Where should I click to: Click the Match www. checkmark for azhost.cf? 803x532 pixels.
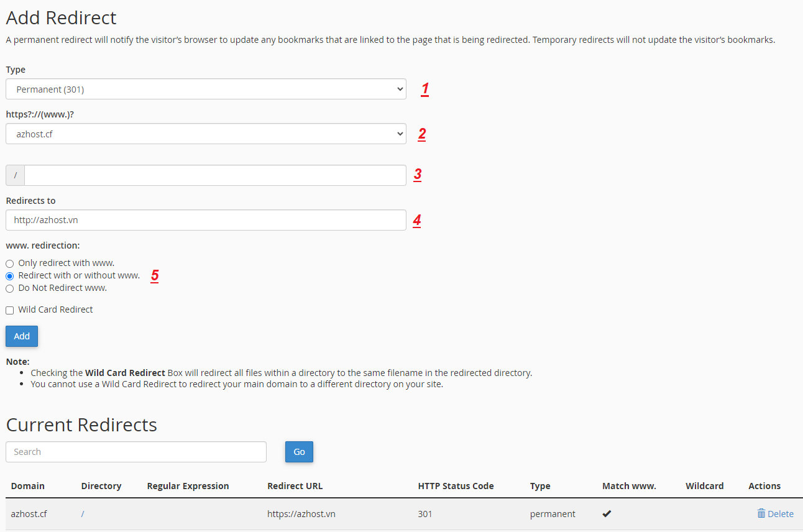pyautogui.click(x=607, y=513)
